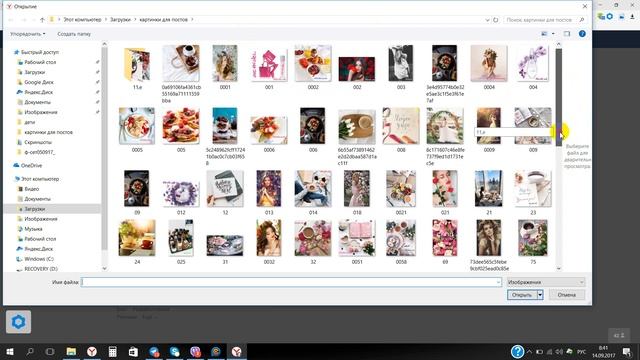This screenshot has width=640, height=360.
Task: Open the folder 11.е
Action: pyautogui.click(x=137, y=67)
